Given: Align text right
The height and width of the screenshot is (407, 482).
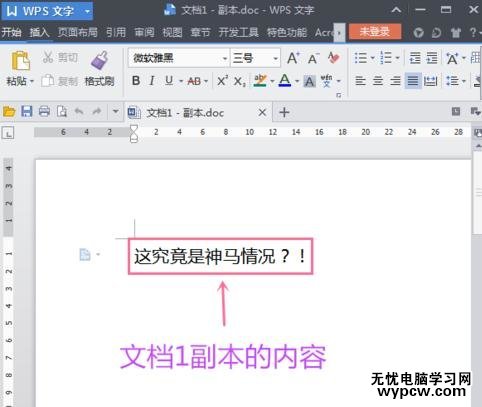Looking at the screenshot, I should [395, 81].
